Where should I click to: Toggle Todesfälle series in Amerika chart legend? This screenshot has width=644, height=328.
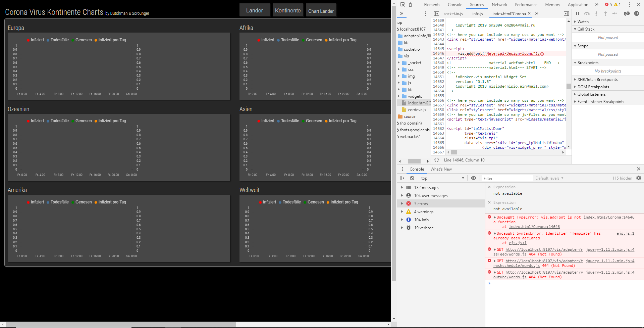(x=58, y=202)
